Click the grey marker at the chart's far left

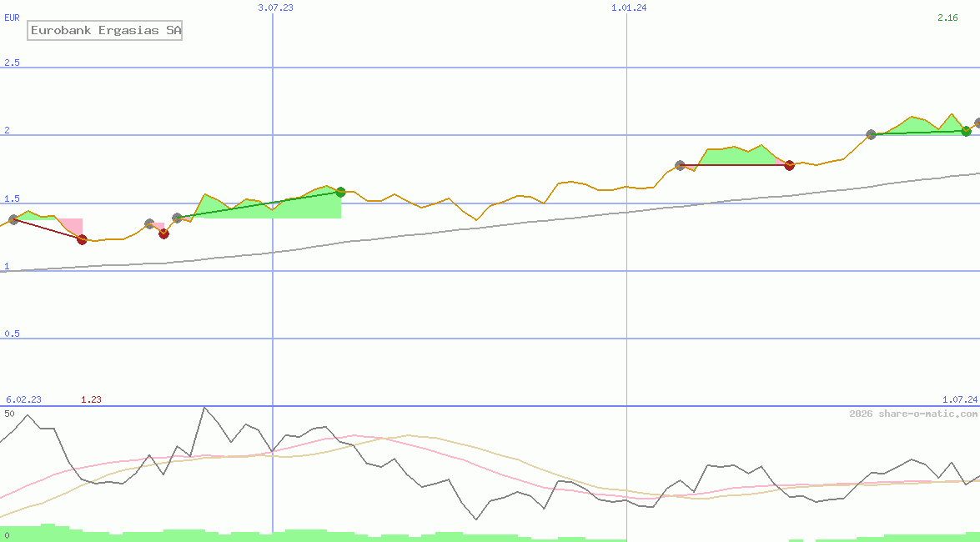click(x=13, y=219)
